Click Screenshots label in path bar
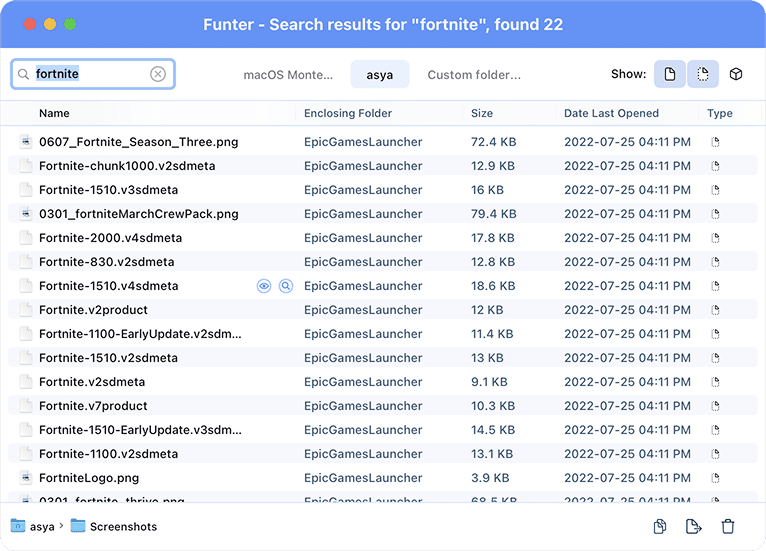Viewport: 766px width, 551px height. click(123, 527)
